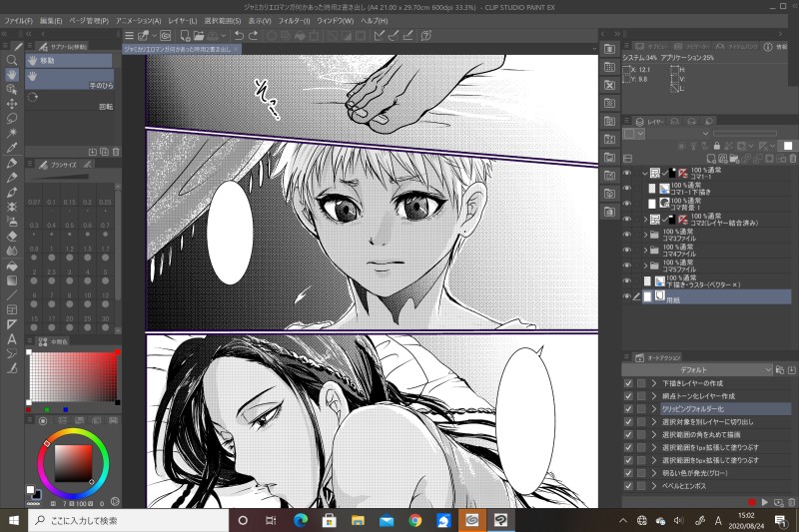Click the New document icon in command bar
This screenshot has width=799, height=532.
coord(185,36)
